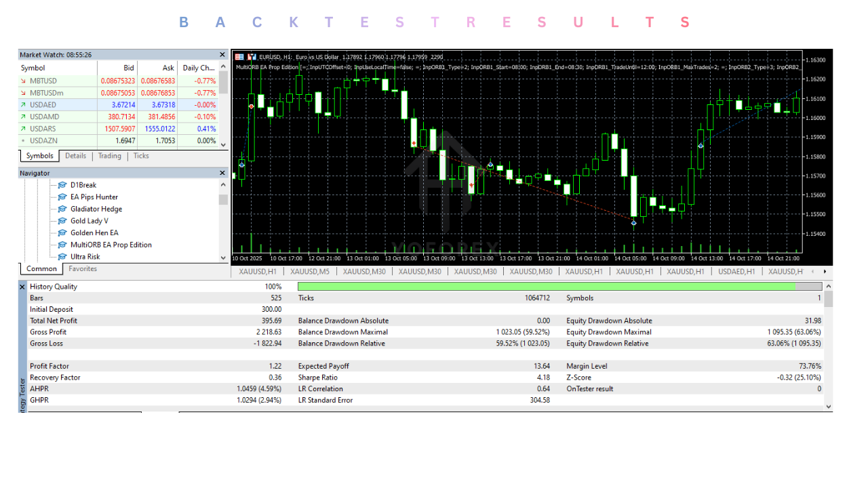868x488 pixels.
Task: Switch to the Favorites tab in Navigator
Action: click(x=83, y=269)
